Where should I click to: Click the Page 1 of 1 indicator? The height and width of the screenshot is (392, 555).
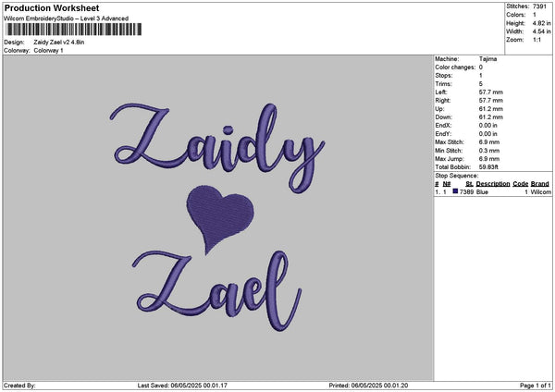536,386
